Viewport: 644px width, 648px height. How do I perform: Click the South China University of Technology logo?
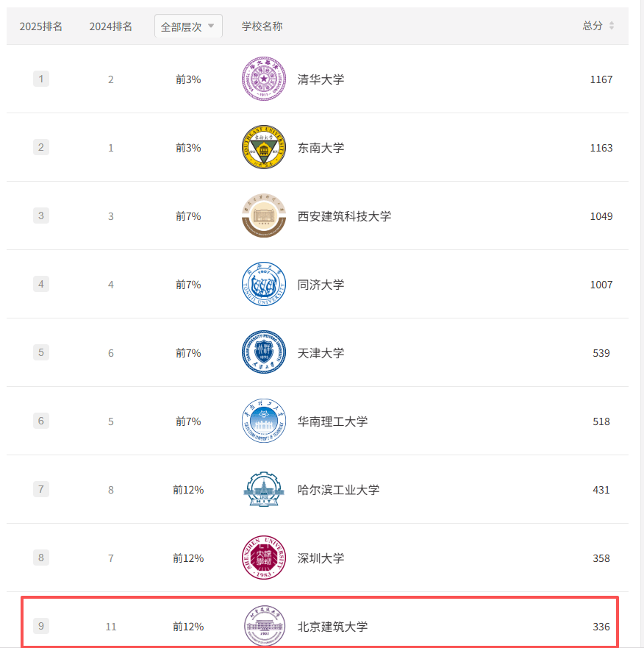(x=263, y=421)
